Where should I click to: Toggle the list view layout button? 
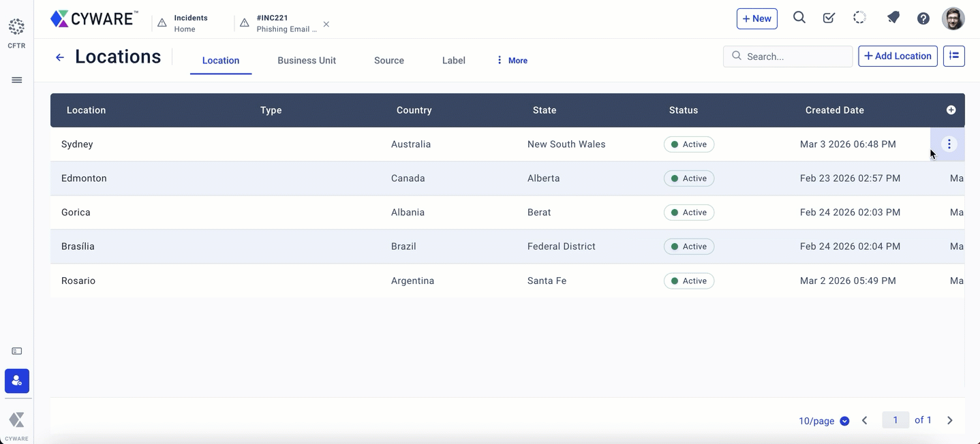click(953, 57)
